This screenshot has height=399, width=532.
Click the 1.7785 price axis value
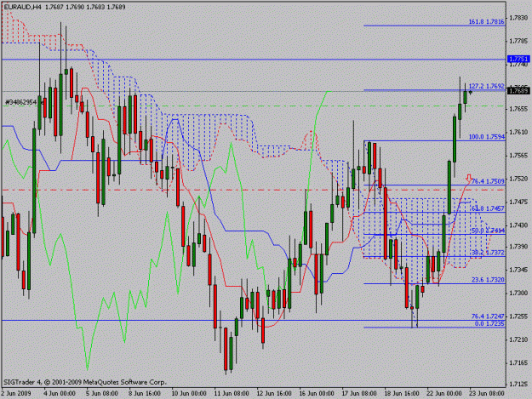coord(518,41)
